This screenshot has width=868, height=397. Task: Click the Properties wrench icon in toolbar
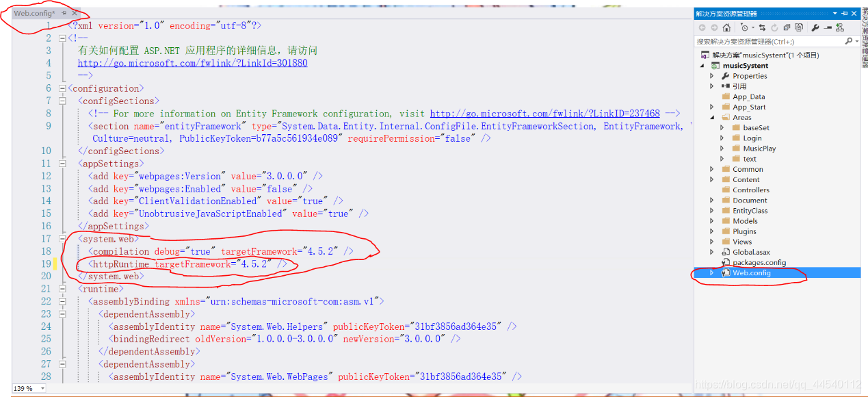(x=815, y=27)
